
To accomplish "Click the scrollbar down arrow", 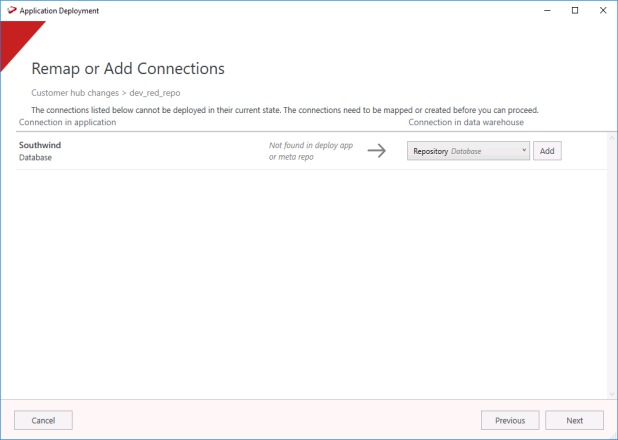I will point(610,393).
